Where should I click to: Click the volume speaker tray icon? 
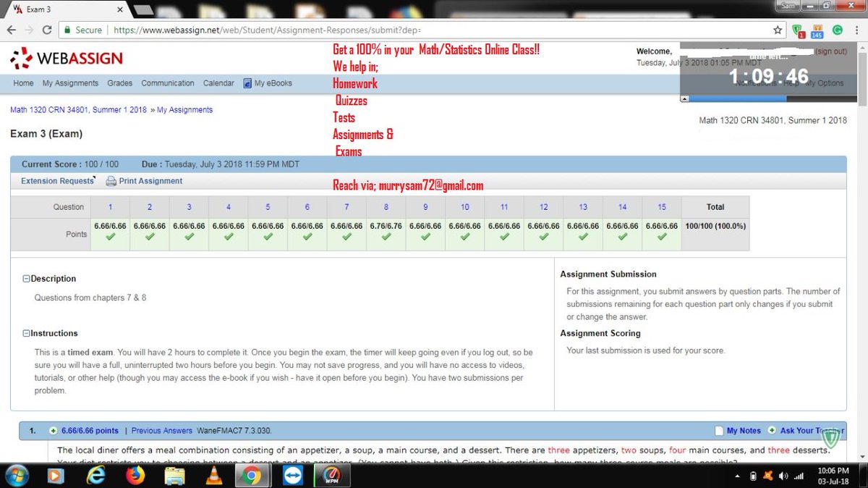(783, 476)
